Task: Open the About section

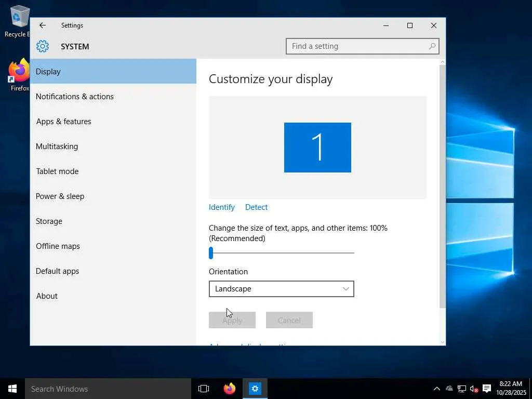Action: [x=113, y=296]
